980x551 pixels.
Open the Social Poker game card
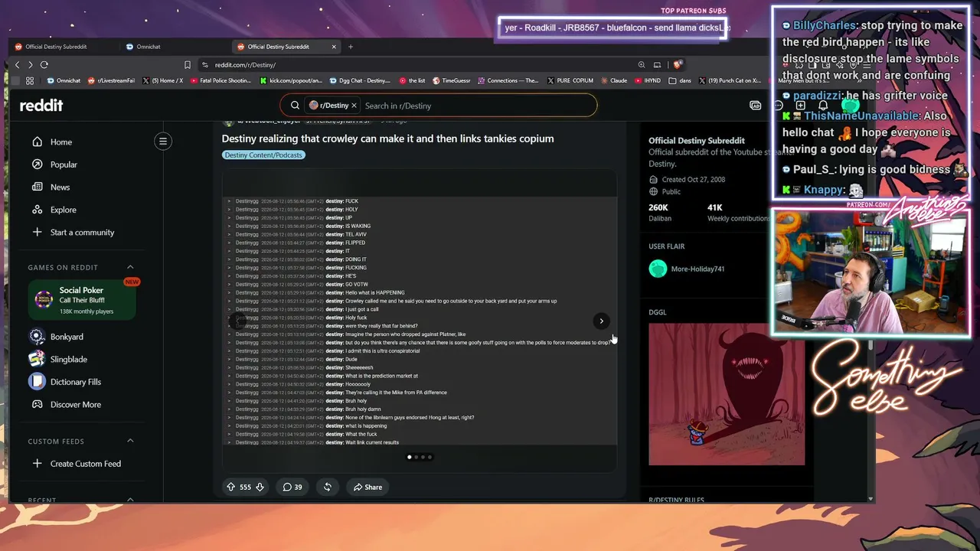click(x=83, y=300)
